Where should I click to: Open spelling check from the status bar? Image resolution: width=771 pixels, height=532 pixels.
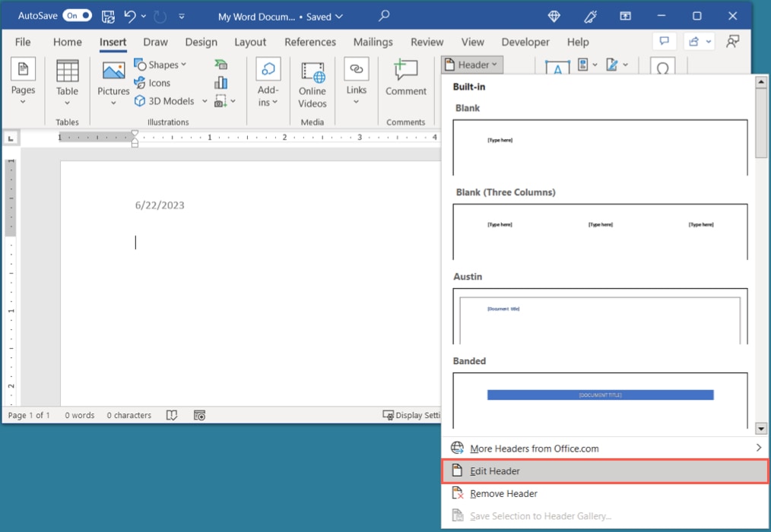172,415
